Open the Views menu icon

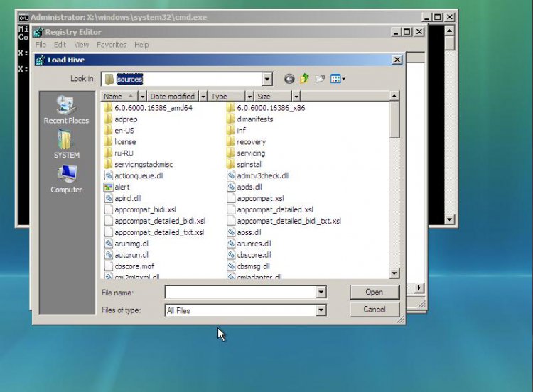[x=338, y=79]
